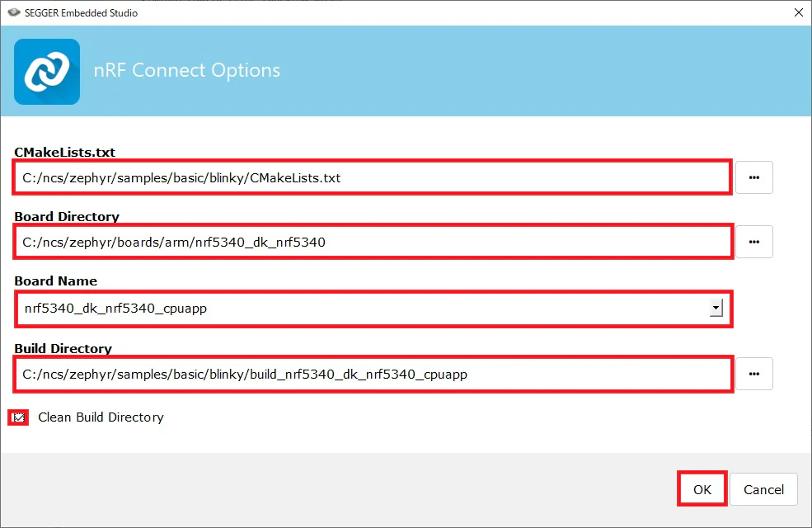Click the 'CMakeLists.txt' field label
This screenshot has width=812, height=528.
(65, 153)
